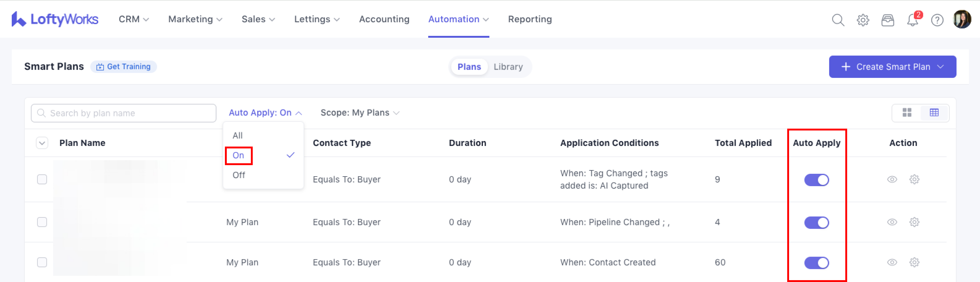Viewport: 980px width, 282px height.
Task: Preview the Pipeline Changed plan via eye icon
Action: [892, 222]
